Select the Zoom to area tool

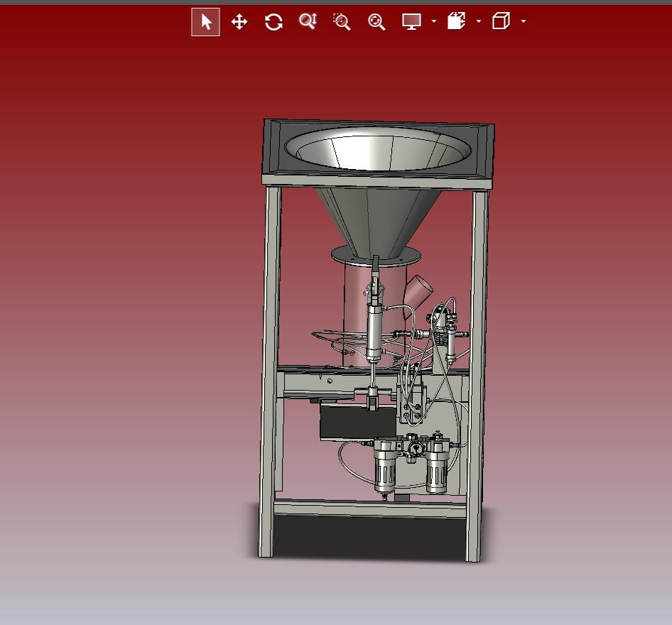pos(342,21)
